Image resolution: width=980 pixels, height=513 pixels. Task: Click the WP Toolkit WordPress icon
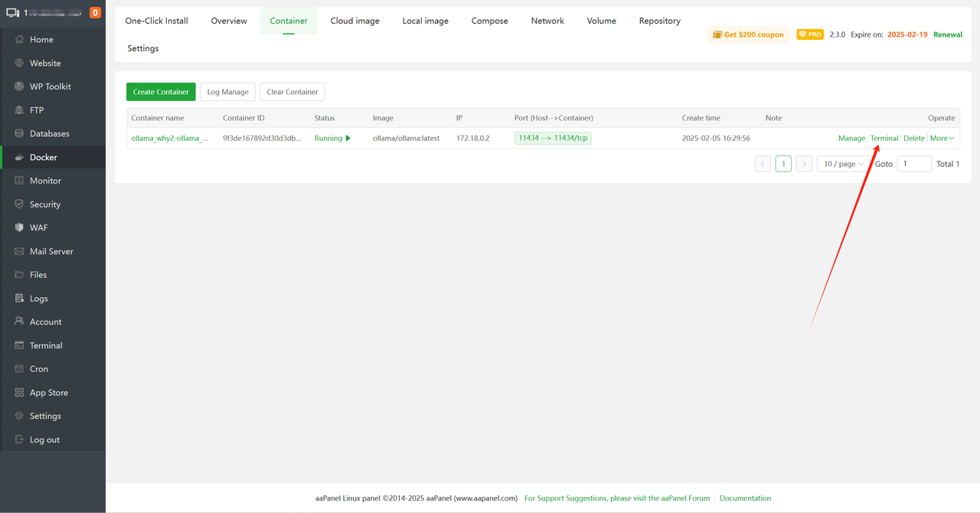pyautogui.click(x=19, y=87)
